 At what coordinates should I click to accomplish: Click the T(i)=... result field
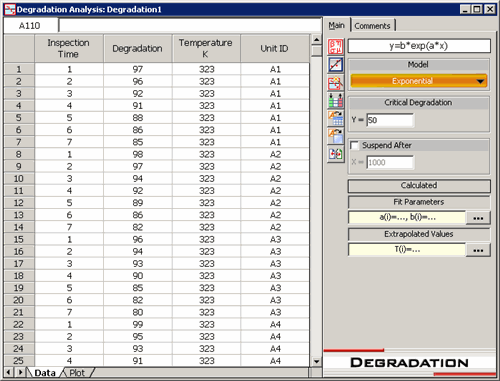[x=407, y=250]
